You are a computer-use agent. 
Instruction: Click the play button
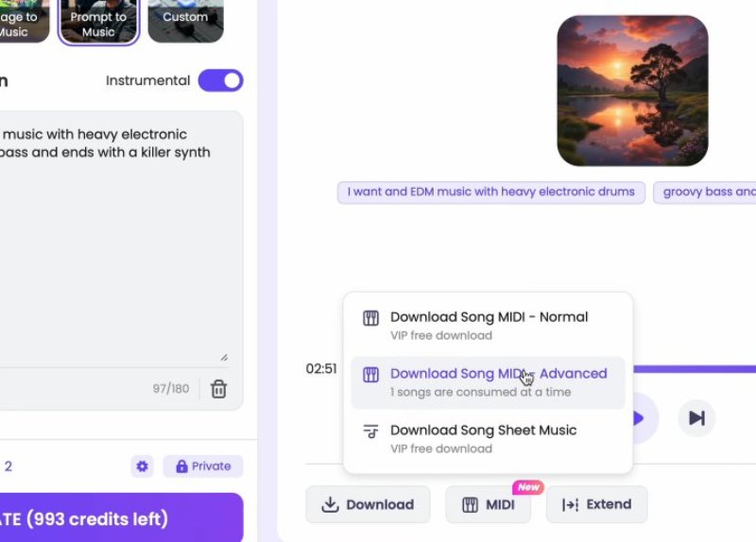642,417
